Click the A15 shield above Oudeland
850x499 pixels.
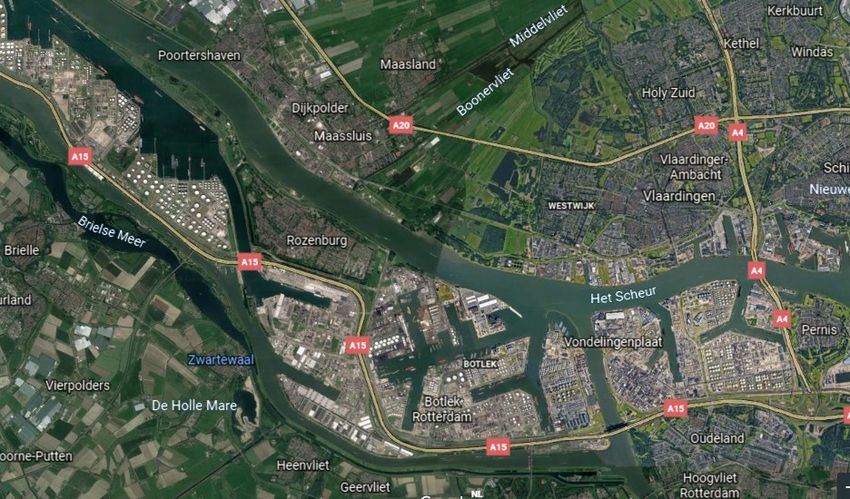[x=675, y=409]
